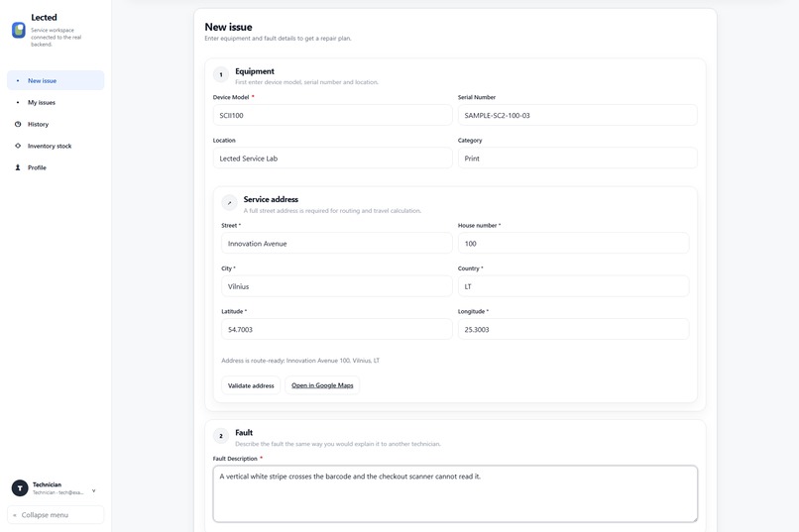The height and width of the screenshot is (532, 799).
Task: Focus the Serial Number field
Action: click(x=577, y=115)
